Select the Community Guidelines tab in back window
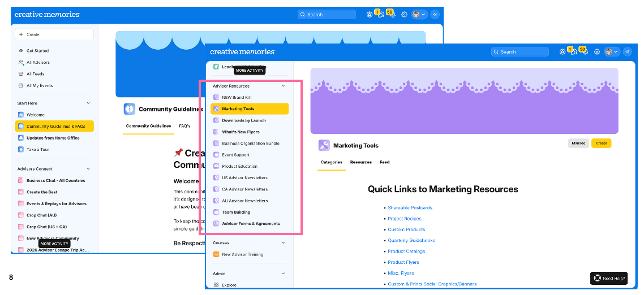Screen dimensions: 644x295 tap(149, 126)
